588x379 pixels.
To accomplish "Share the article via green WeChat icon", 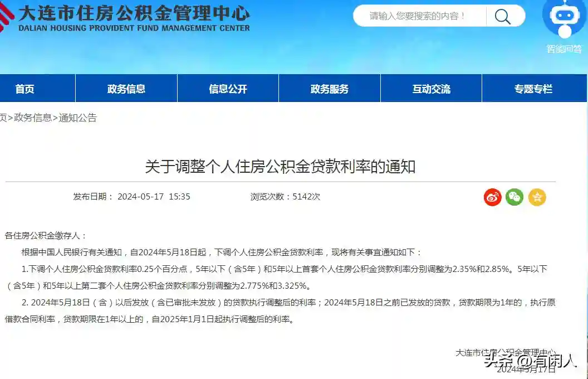I will coord(514,197).
